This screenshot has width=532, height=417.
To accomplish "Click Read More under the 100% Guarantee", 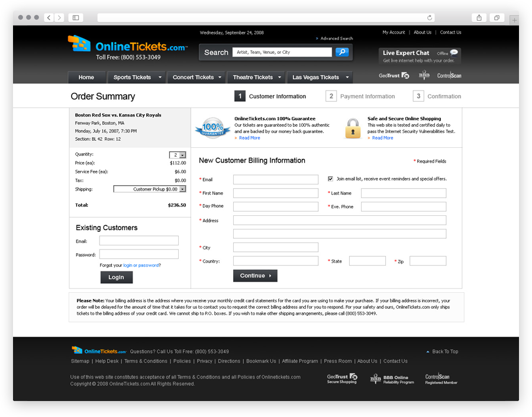I will pos(249,138).
